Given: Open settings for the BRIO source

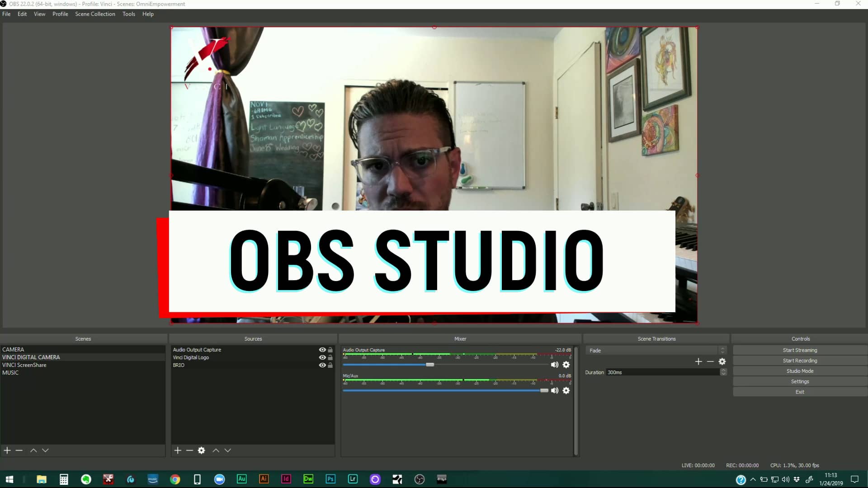Looking at the screenshot, I should (201, 450).
